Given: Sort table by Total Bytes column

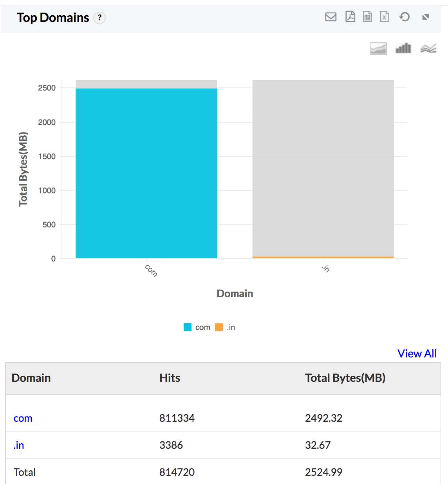Looking at the screenshot, I should (345, 378).
